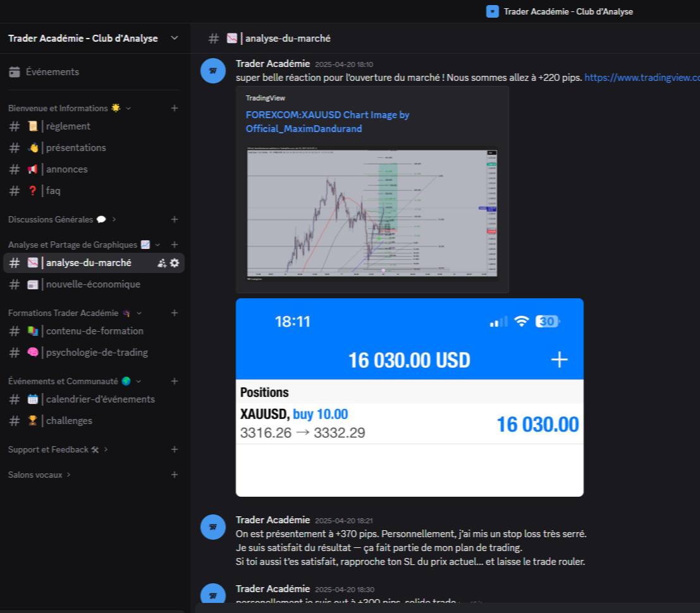Click the TradingView provider label in embed
Viewport: 700px width, 613px height.
point(265,98)
